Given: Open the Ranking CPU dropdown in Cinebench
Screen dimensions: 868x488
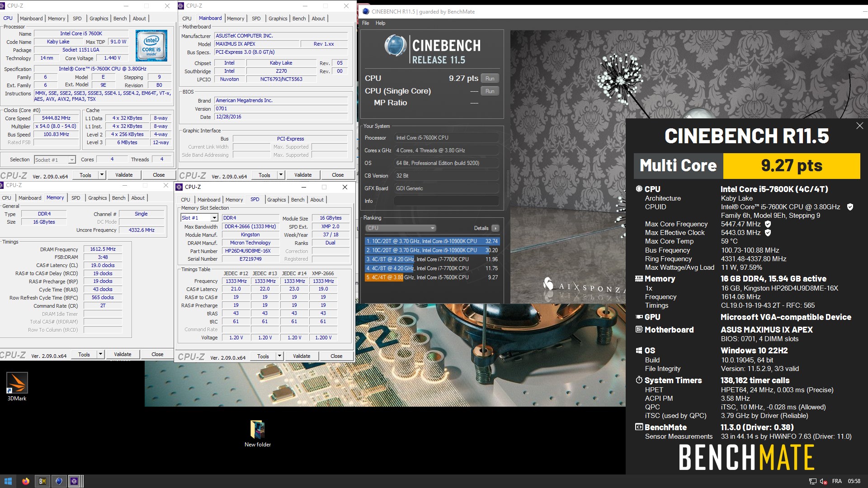Looking at the screenshot, I should [x=401, y=228].
